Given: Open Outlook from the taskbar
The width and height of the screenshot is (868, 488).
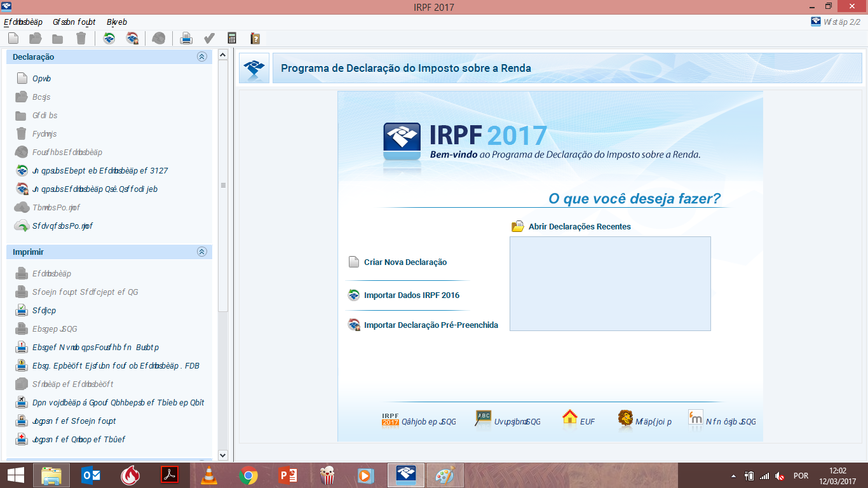Looking at the screenshot, I should click(x=91, y=475).
